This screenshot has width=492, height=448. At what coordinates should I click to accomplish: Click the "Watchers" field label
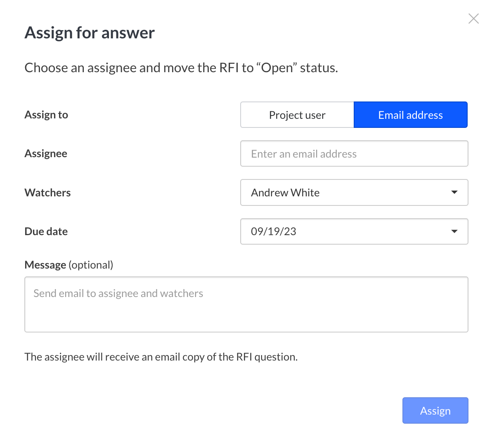[x=47, y=193]
